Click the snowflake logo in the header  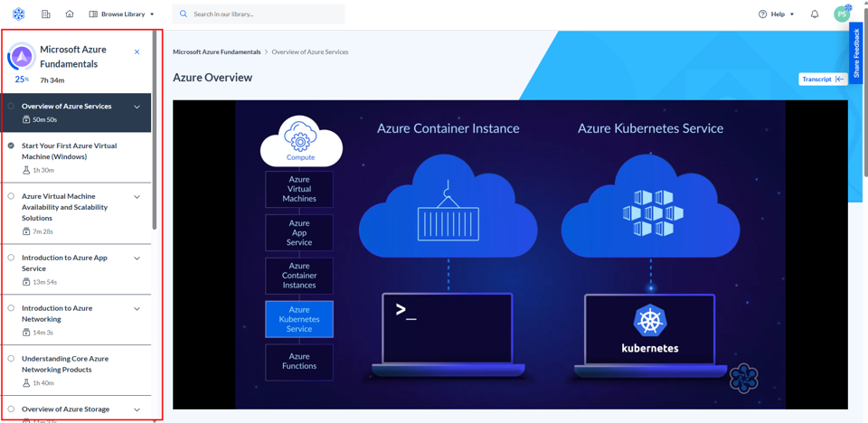click(18, 14)
